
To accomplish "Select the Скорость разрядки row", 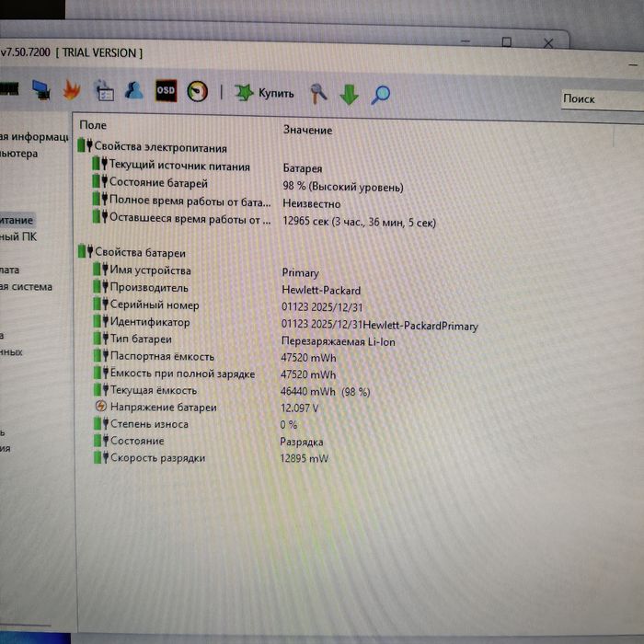I will 157,457.
